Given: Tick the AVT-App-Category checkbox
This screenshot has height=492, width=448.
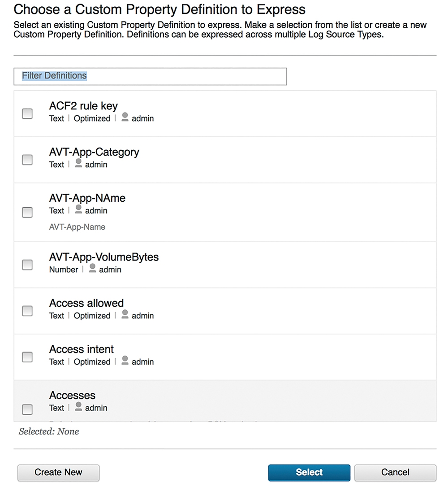Looking at the screenshot, I should point(27,160).
